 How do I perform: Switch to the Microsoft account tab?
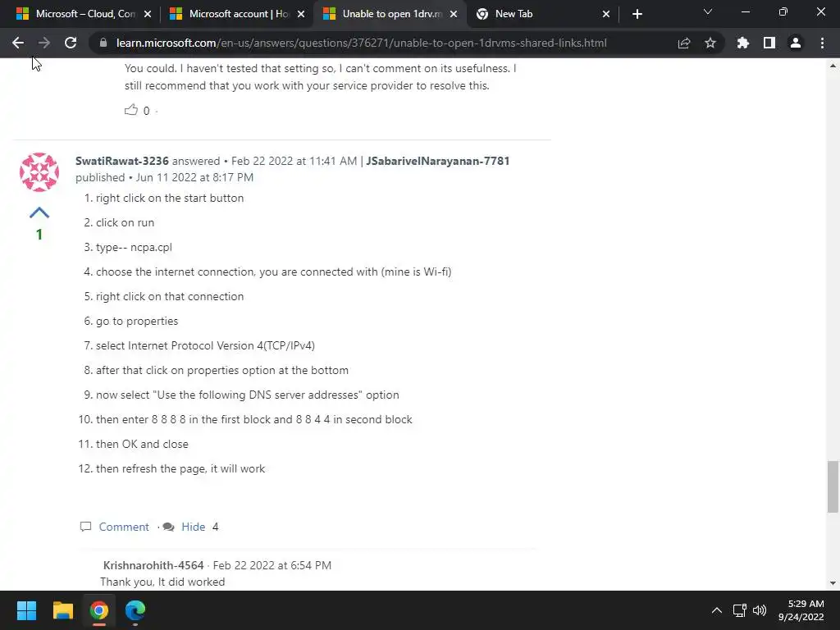click(x=237, y=14)
